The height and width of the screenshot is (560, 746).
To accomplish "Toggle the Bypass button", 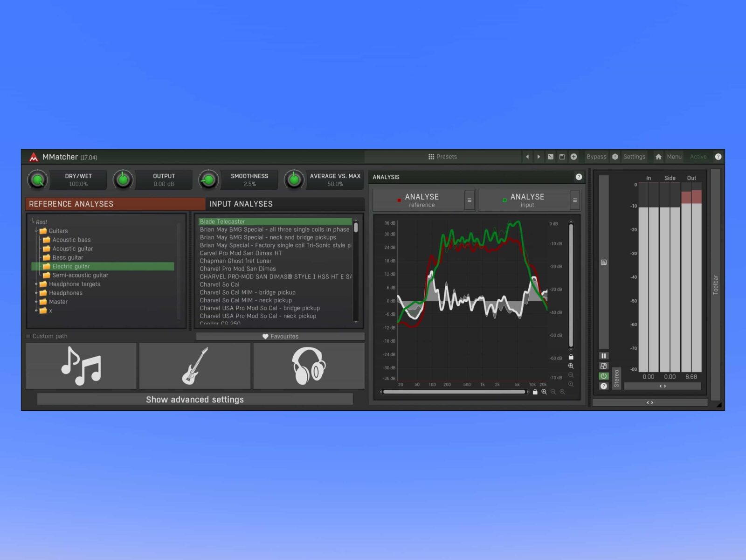I will coord(596,157).
